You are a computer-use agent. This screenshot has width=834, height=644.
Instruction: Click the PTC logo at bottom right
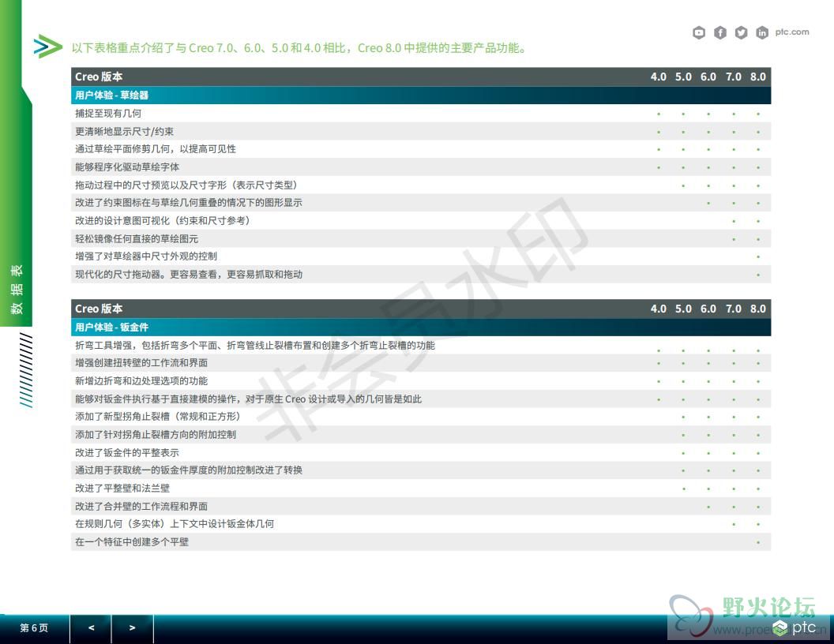pos(795,627)
